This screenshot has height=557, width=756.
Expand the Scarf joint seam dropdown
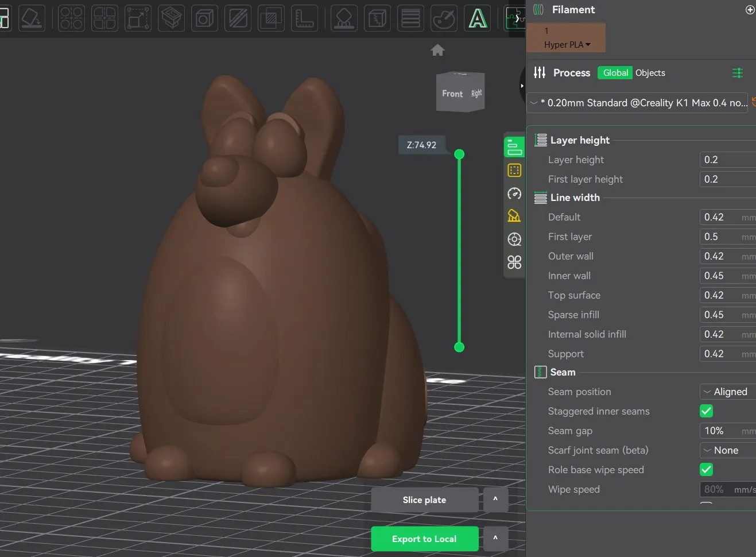point(726,450)
